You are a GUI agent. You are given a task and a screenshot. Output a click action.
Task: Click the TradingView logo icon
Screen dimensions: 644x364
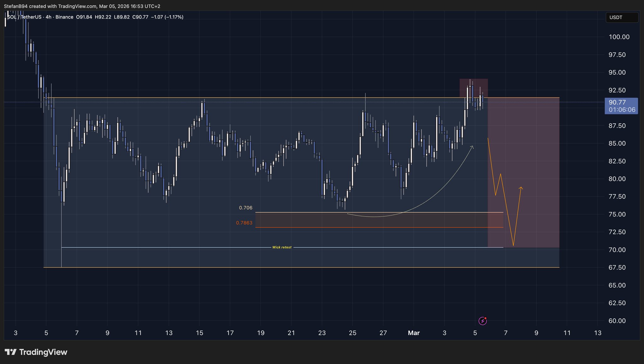pyautogui.click(x=10, y=352)
